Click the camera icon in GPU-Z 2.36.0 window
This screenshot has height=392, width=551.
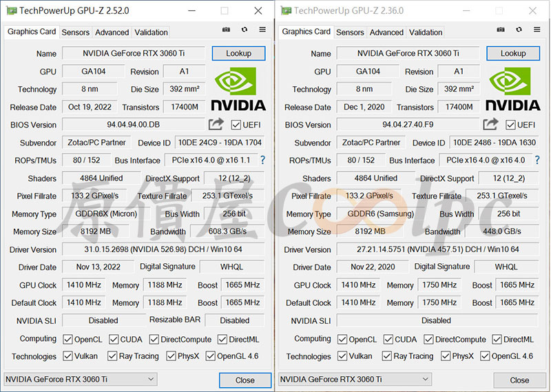tap(501, 30)
